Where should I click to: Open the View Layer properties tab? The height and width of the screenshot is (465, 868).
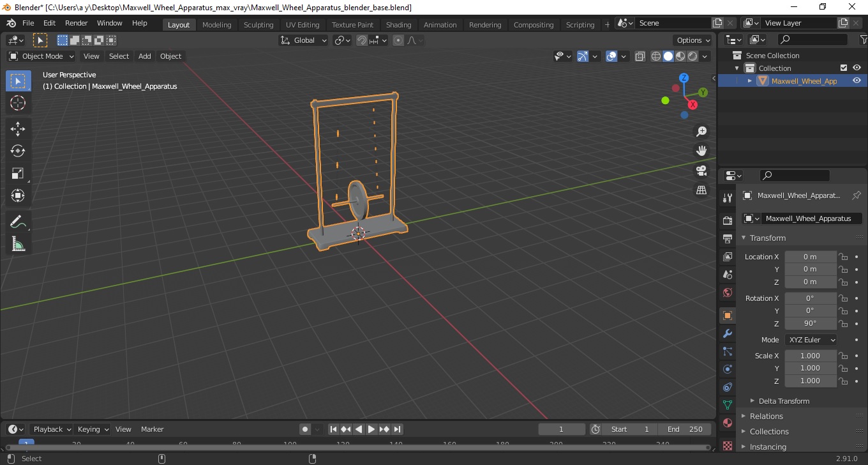[x=727, y=257]
